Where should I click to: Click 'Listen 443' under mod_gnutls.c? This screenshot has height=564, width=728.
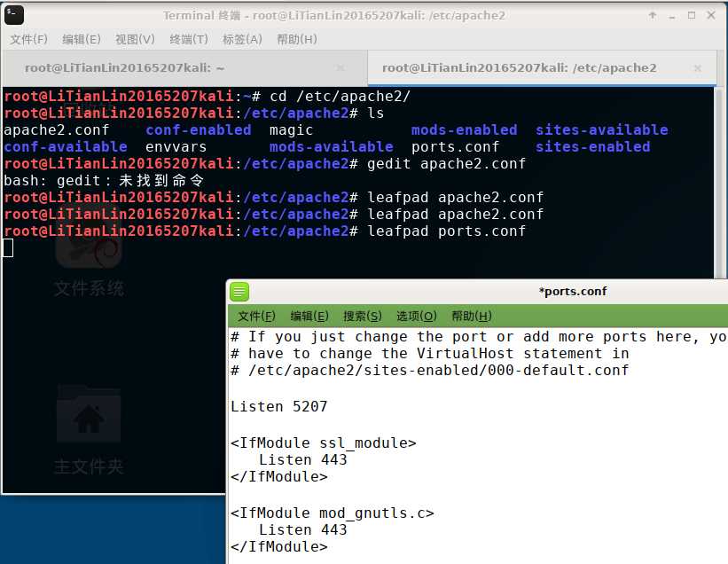pyautogui.click(x=302, y=529)
